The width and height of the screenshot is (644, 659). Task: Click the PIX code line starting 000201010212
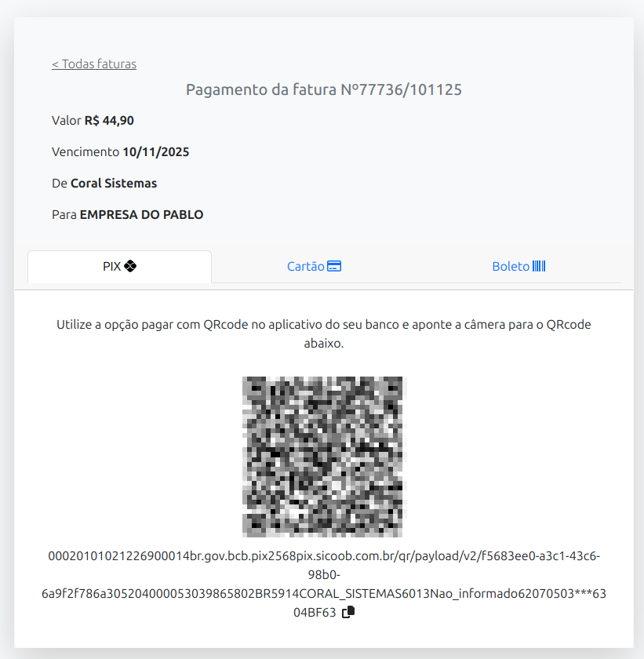tap(324, 556)
